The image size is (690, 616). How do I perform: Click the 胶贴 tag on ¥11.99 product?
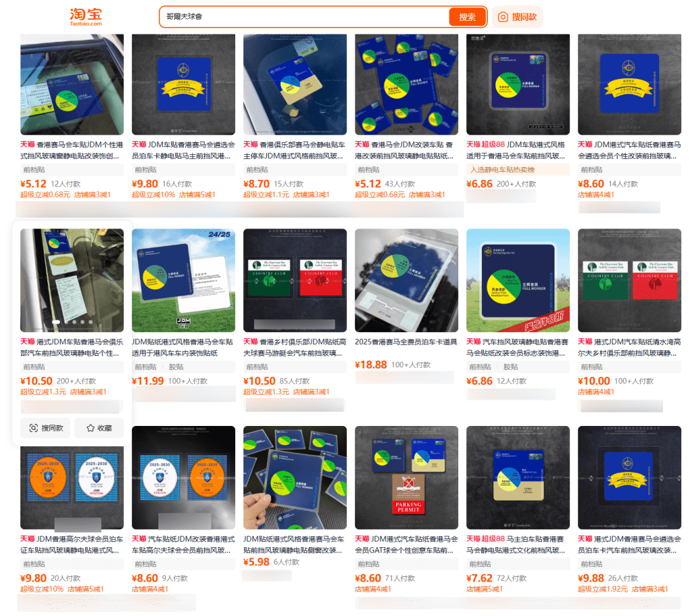pyautogui.click(x=176, y=367)
